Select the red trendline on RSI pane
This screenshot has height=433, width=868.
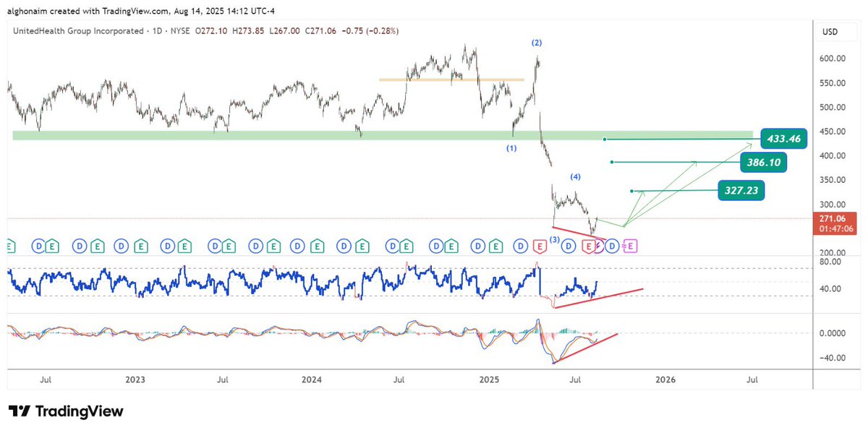click(598, 298)
